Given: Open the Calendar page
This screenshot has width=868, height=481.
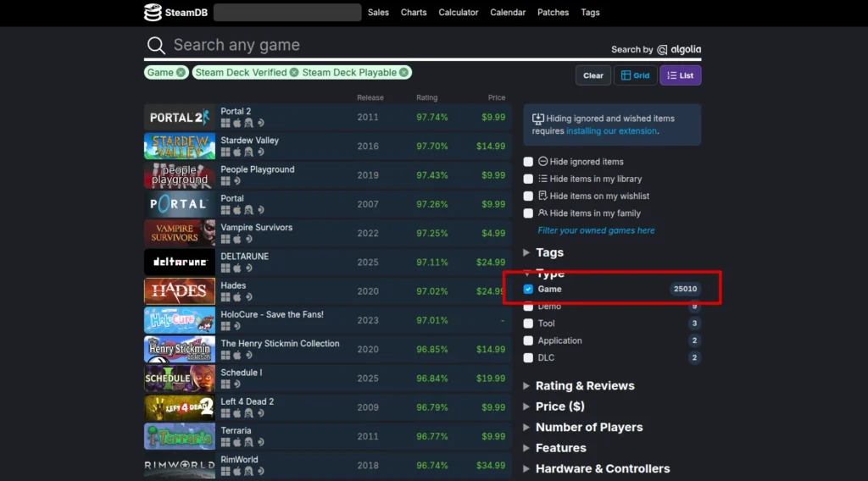Looking at the screenshot, I should click(x=508, y=12).
